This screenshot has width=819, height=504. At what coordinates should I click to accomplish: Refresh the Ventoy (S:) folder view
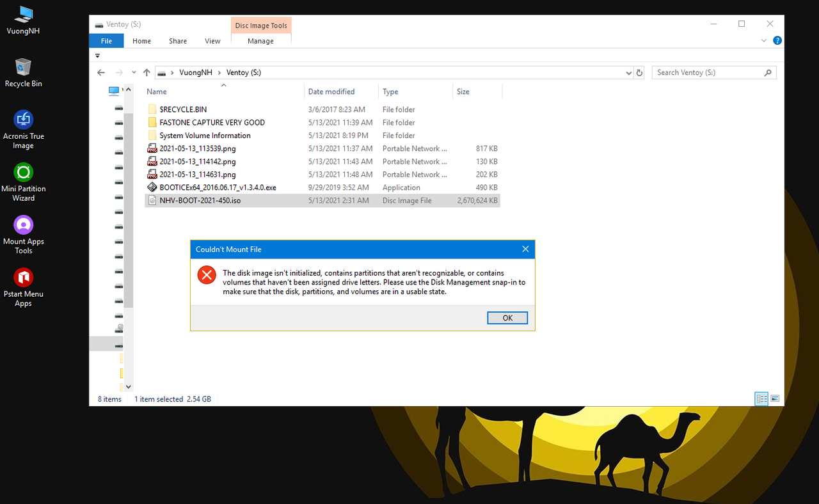(639, 73)
